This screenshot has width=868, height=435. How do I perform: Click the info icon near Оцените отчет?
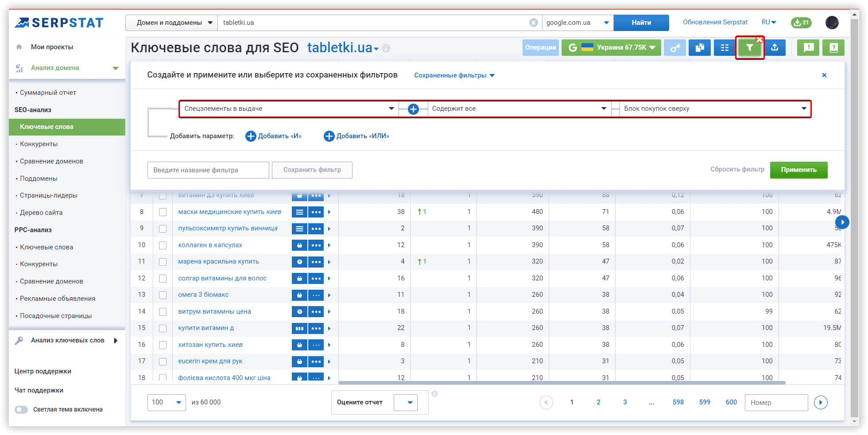pos(435,393)
